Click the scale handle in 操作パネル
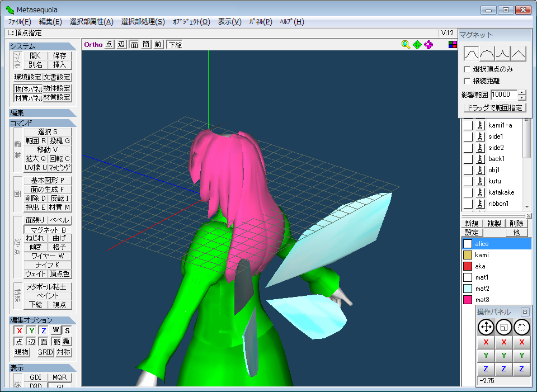The height and width of the screenshot is (392, 537). point(503,327)
